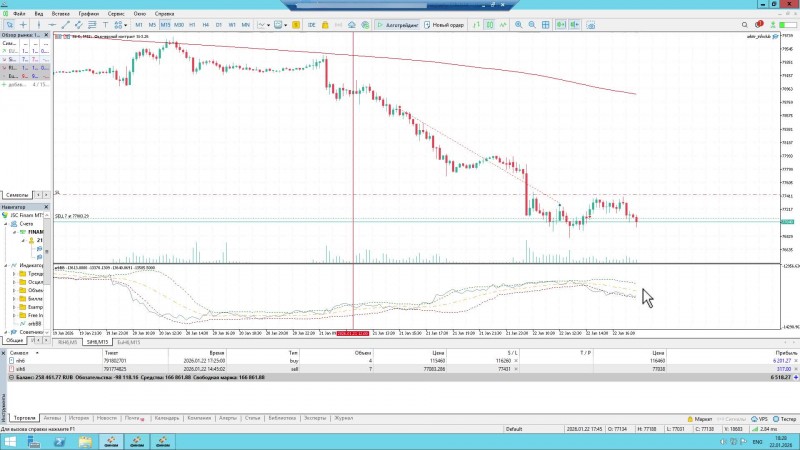Toggle chart shift icon
This screenshot has height=450, width=800.
[574, 24]
